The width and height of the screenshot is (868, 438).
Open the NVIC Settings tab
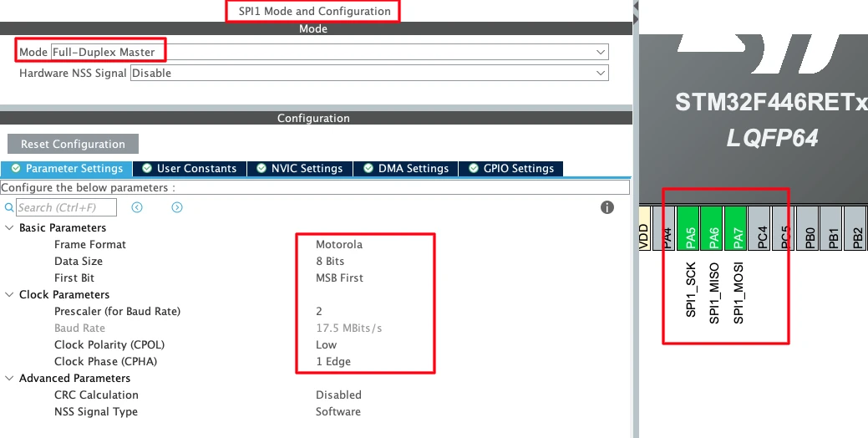click(x=299, y=168)
